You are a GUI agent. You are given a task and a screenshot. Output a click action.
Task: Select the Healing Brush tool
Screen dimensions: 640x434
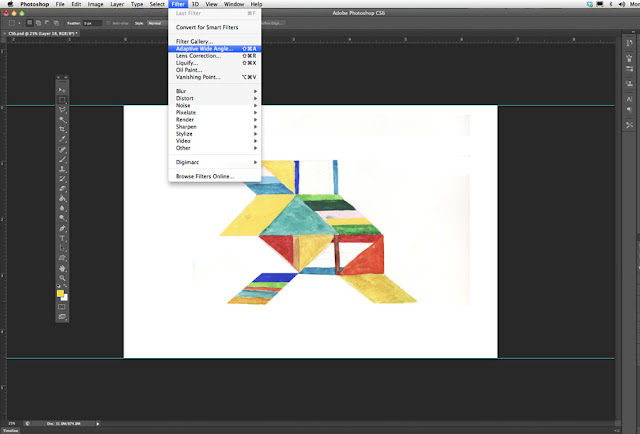(x=62, y=150)
